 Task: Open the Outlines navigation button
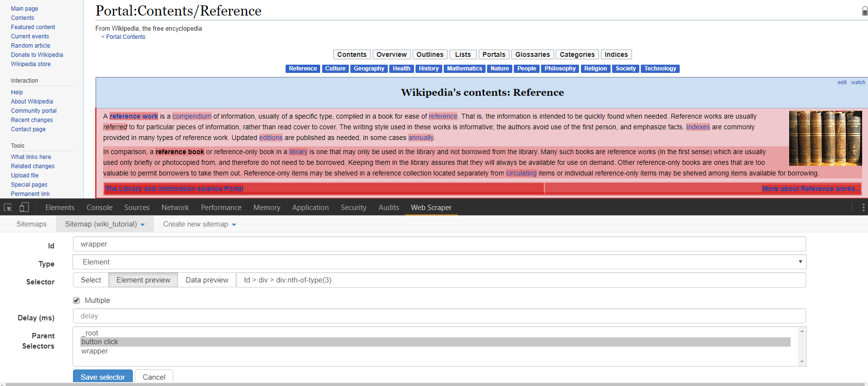[430, 54]
